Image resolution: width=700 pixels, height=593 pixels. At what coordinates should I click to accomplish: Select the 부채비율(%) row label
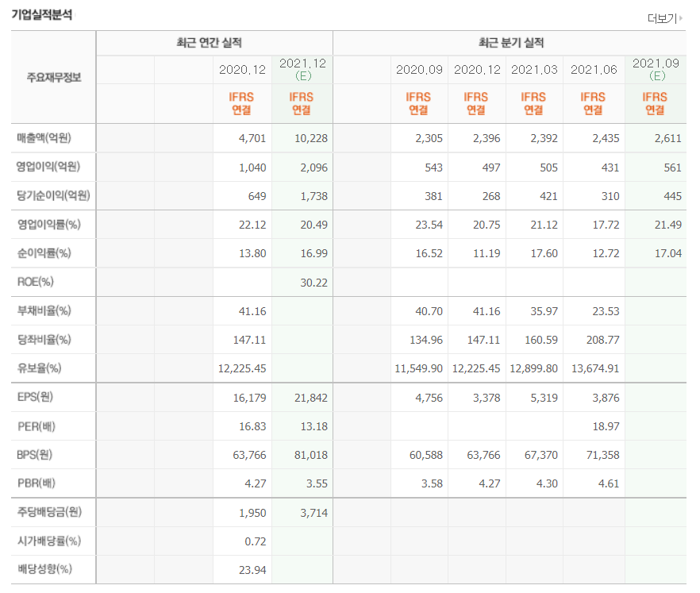pyautogui.click(x=44, y=310)
